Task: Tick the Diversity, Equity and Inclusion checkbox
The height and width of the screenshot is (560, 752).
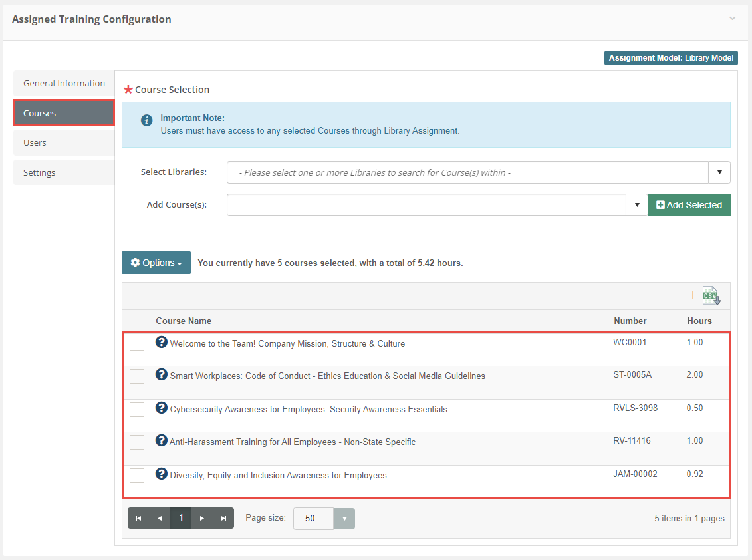Action: click(137, 475)
